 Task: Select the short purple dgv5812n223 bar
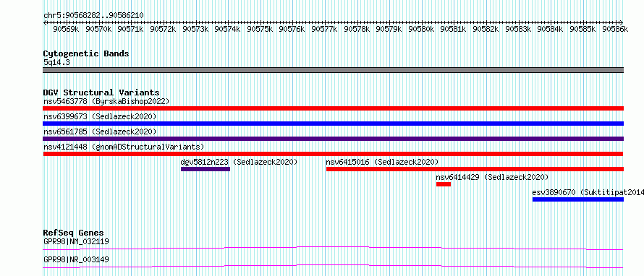click(x=206, y=169)
